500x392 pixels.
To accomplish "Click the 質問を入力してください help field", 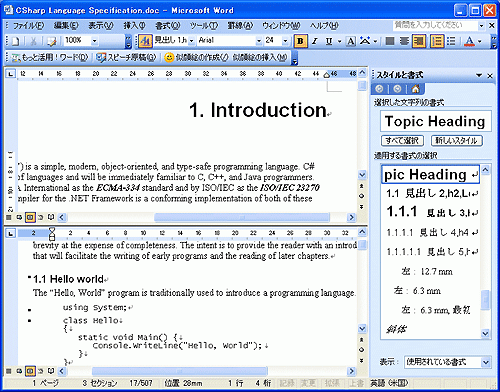I will [x=435, y=25].
